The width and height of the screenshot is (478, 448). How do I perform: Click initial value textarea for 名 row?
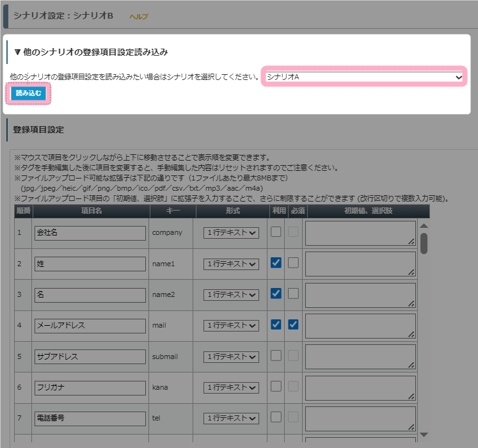tap(360, 295)
